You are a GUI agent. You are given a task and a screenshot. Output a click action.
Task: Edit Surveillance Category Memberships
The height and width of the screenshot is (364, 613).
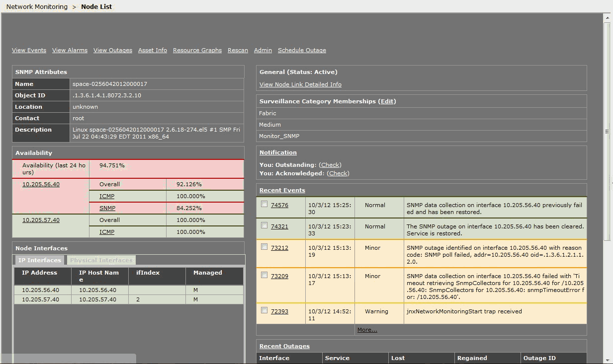click(387, 101)
